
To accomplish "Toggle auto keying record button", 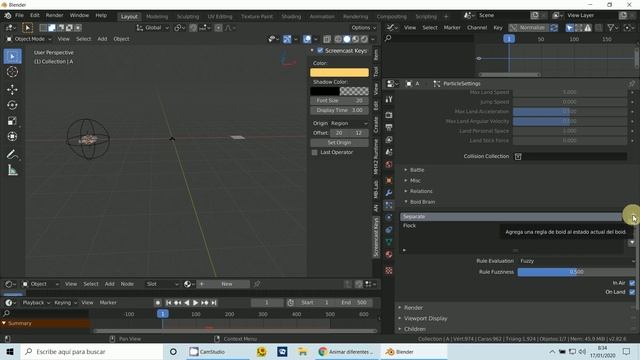I will pyautogui.click(x=158, y=303).
